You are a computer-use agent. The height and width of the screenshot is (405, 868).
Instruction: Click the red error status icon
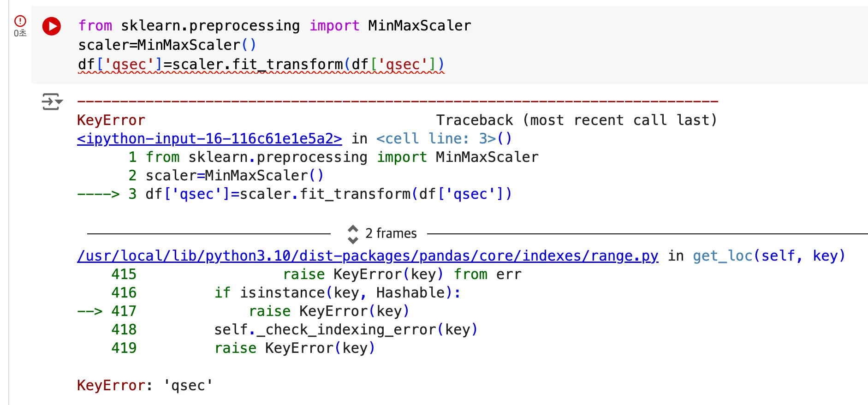20,21
